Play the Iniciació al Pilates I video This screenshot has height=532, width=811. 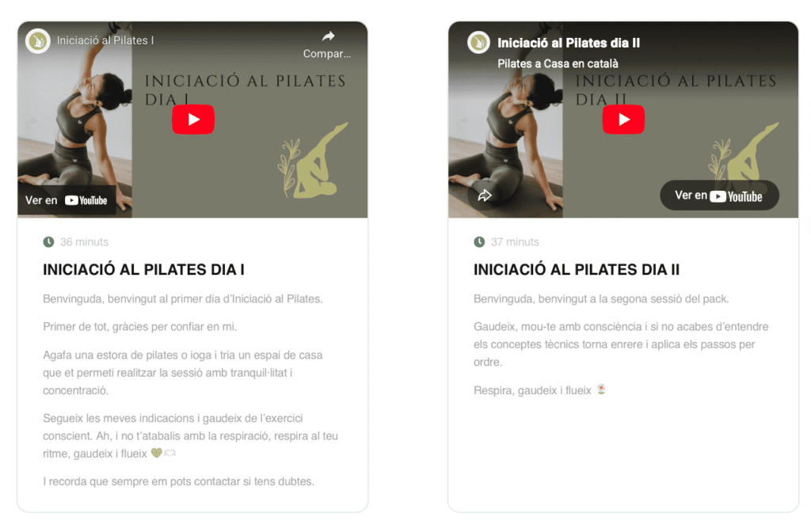tap(193, 120)
